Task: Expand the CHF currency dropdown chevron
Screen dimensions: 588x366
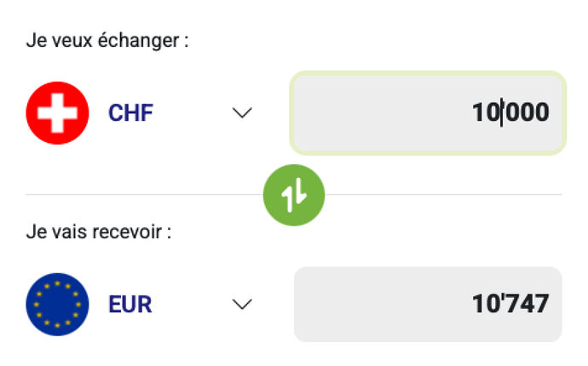Action: click(x=243, y=113)
